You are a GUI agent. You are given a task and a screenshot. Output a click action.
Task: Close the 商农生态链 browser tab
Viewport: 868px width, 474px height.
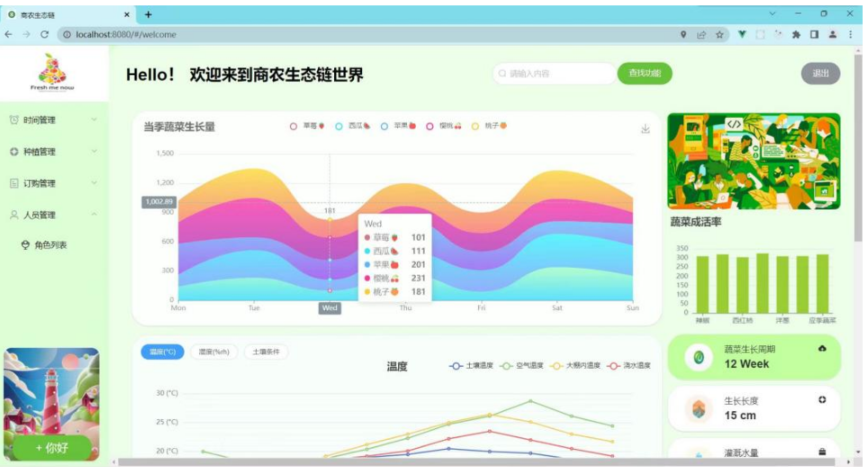pos(127,15)
